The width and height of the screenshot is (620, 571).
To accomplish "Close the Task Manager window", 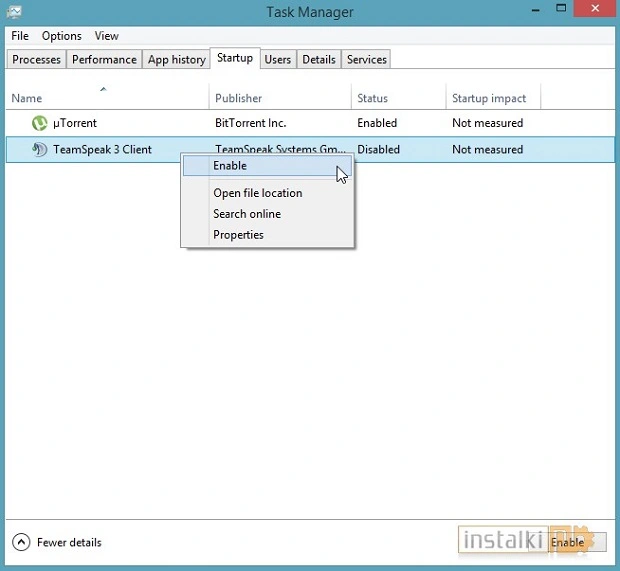I will 595,9.
